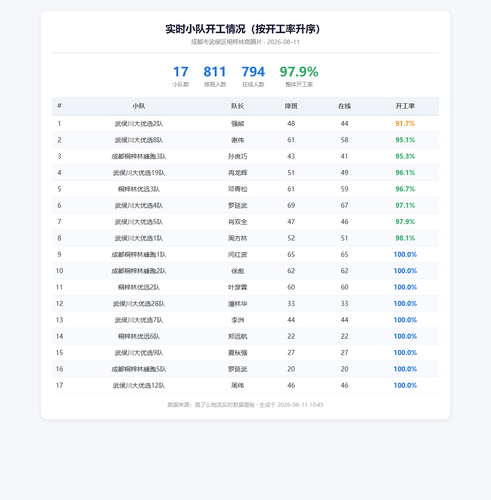
Task: Click the 96.1% rate value
Action: (405, 173)
